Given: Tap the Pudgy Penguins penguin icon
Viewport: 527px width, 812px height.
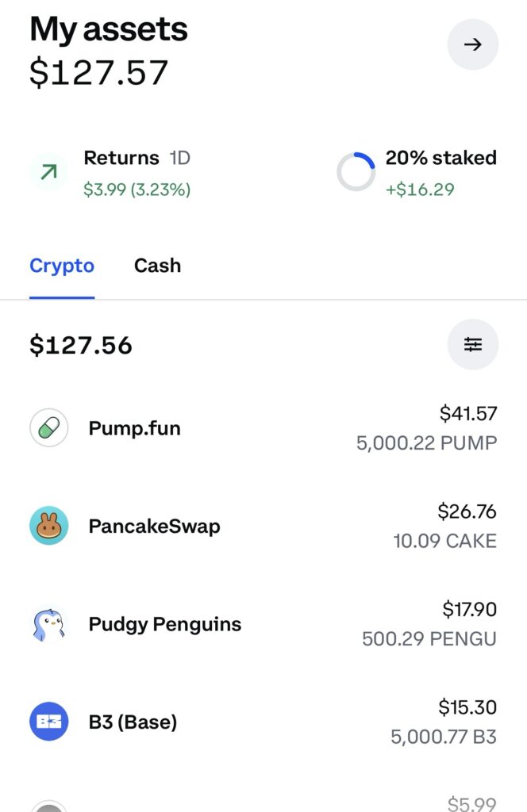Looking at the screenshot, I should 49,624.
